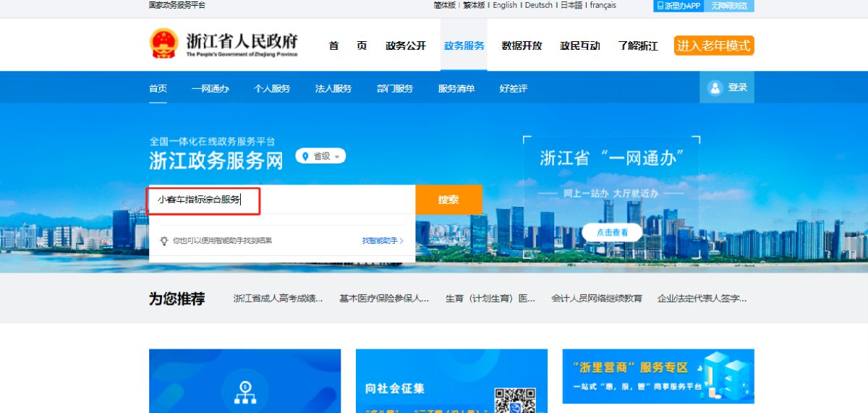The image size is (868, 413).
Task: Switch to 部门服务 tab
Action: click(x=395, y=88)
